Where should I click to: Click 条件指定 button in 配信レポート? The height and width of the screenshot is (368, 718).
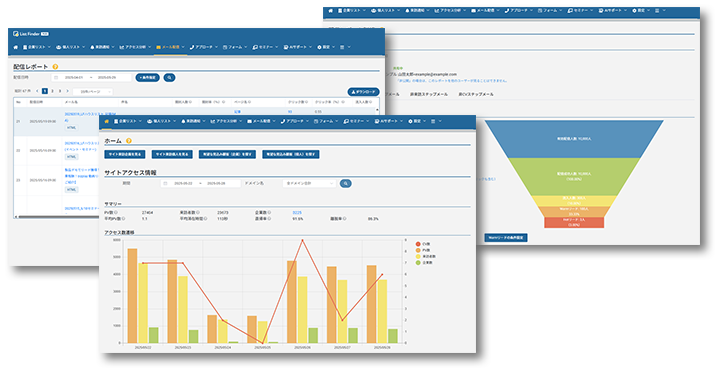[147, 78]
